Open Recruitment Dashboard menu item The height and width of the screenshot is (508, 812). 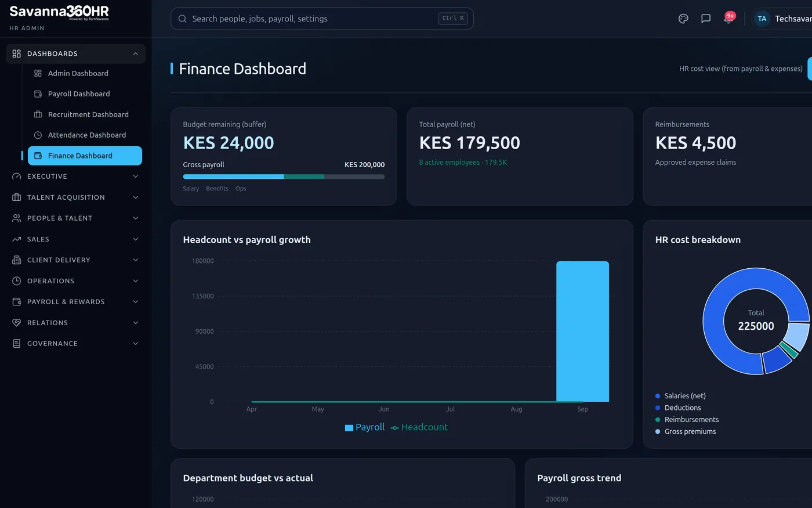85,114
